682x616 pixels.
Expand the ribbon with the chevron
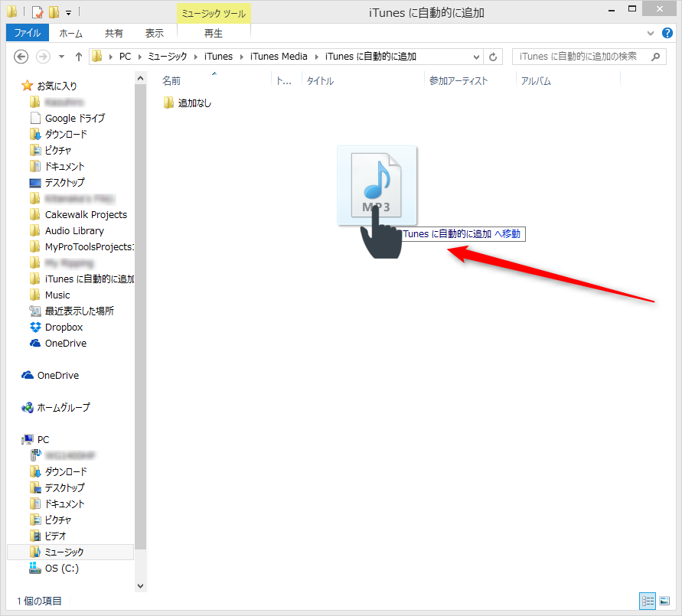tap(651, 33)
